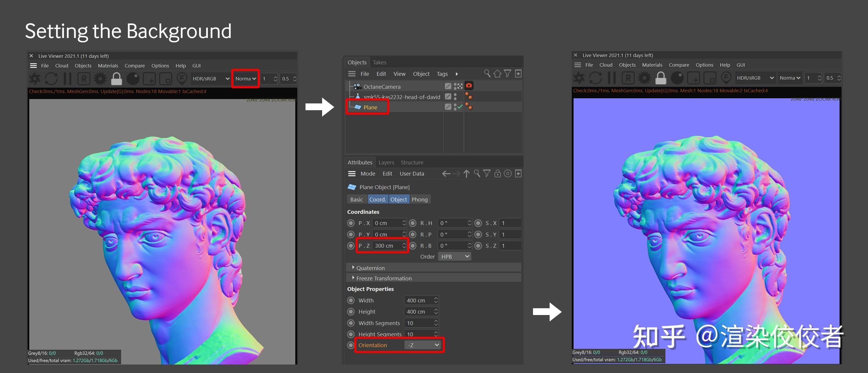
Task: Open the Norma channel dropdown in left viewer
Action: (245, 79)
